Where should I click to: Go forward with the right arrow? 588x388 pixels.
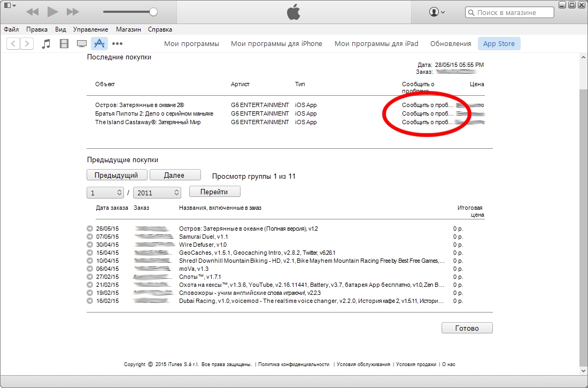(27, 43)
